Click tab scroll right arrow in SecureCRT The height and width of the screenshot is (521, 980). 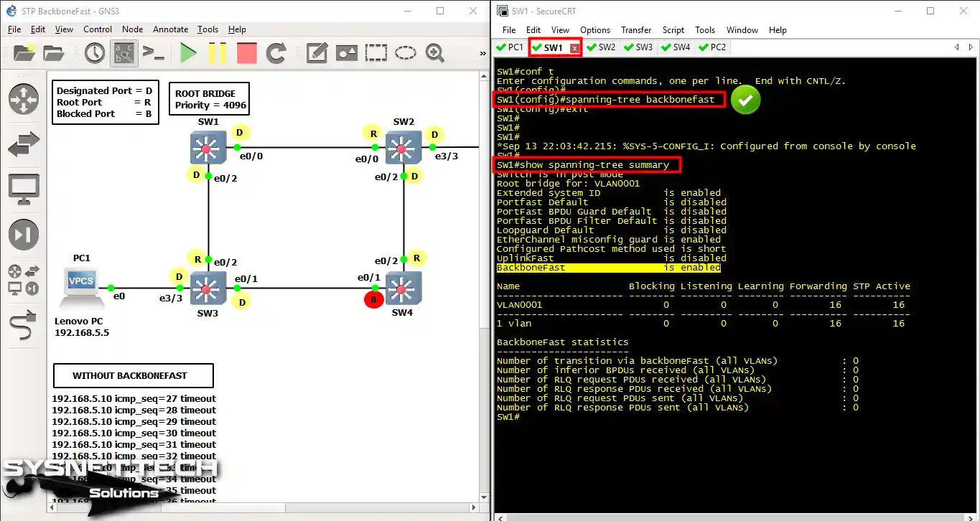pos(970,47)
